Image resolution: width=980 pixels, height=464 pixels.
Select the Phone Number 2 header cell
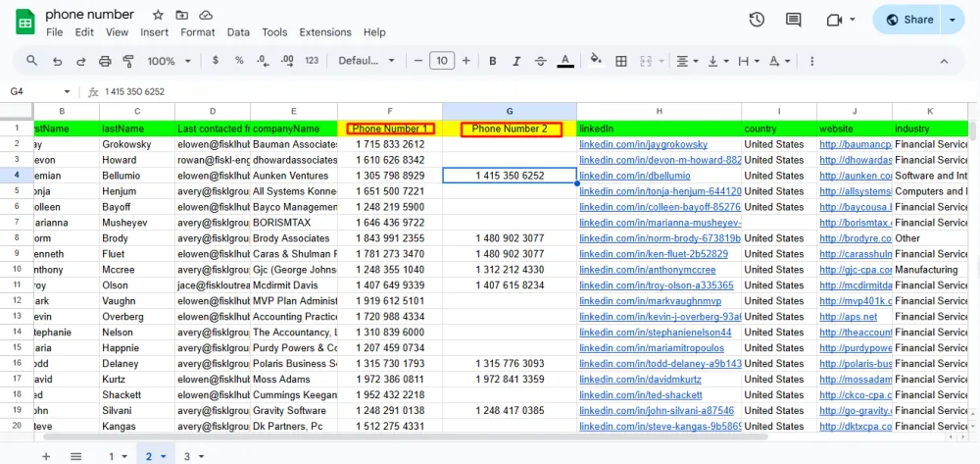click(x=510, y=129)
